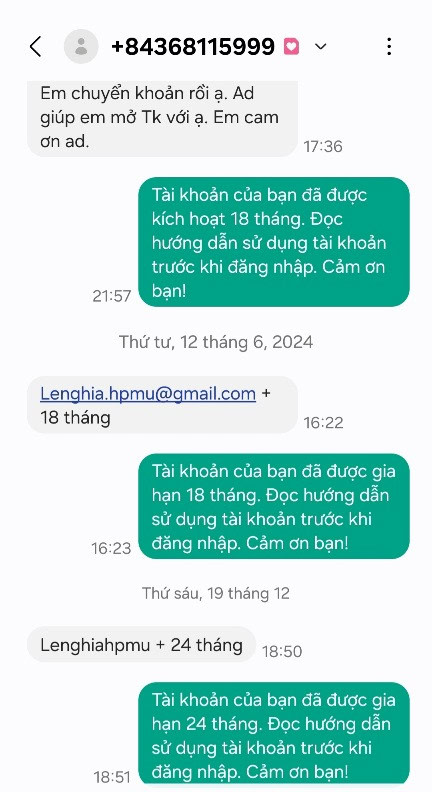Select the "Em chuyển khoản rồi ạ" message
The width and height of the screenshot is (432, 792).
click(x=162, y=119)
